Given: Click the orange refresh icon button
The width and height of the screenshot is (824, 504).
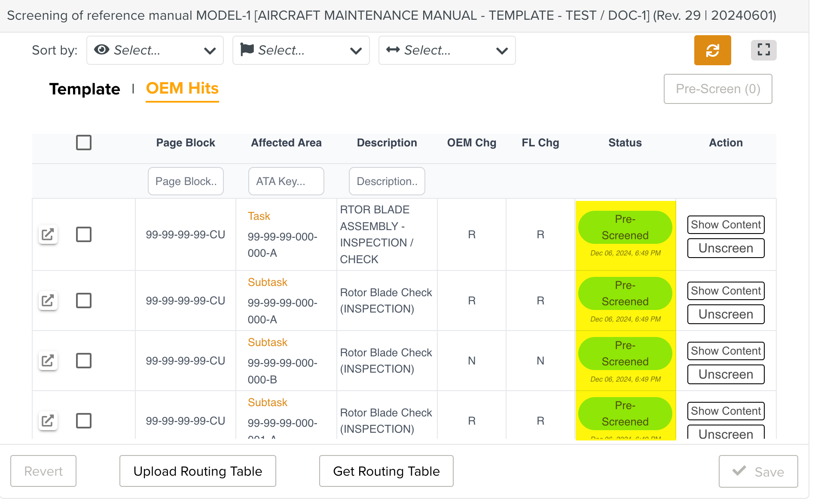Looking at the screenshot, I should pyautogui.click(x=712, y=50).
